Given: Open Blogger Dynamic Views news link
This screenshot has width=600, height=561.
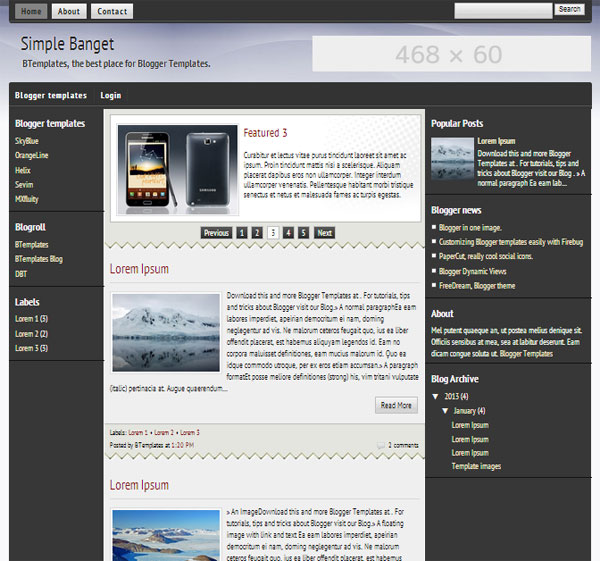Looking at the screenshot, I should (472, 271).
